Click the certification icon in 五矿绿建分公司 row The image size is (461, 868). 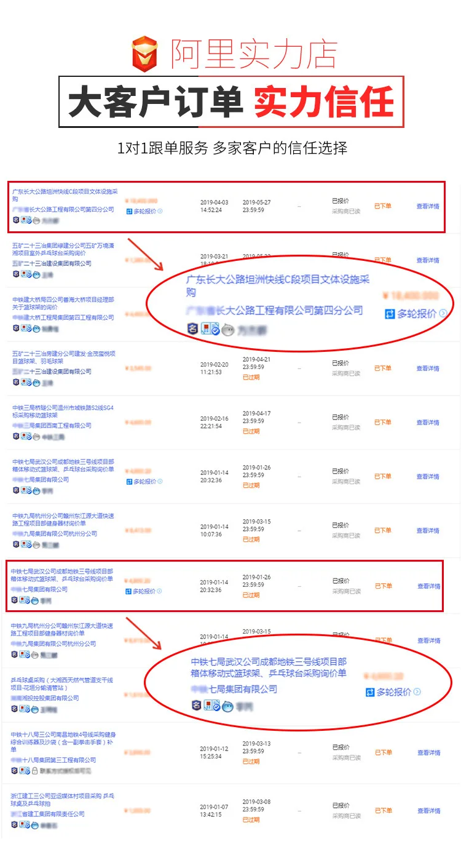point(26,274)
